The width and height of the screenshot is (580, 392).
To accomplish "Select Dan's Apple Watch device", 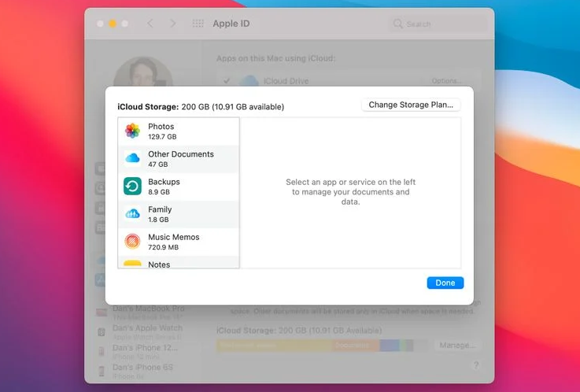I will (146, 330).
